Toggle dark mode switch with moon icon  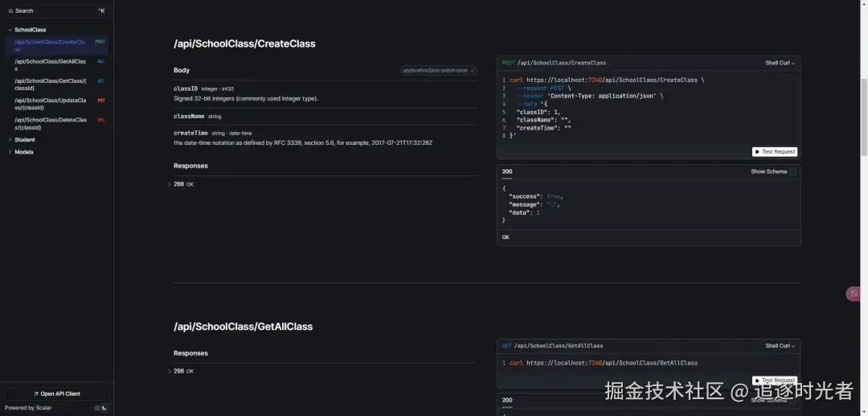[x=100, y=408]
